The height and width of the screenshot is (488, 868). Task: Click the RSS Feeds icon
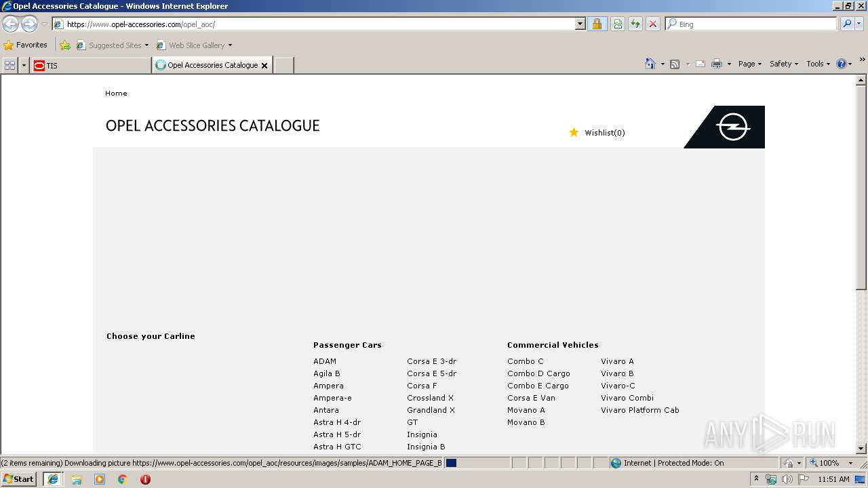coord(675,64)
